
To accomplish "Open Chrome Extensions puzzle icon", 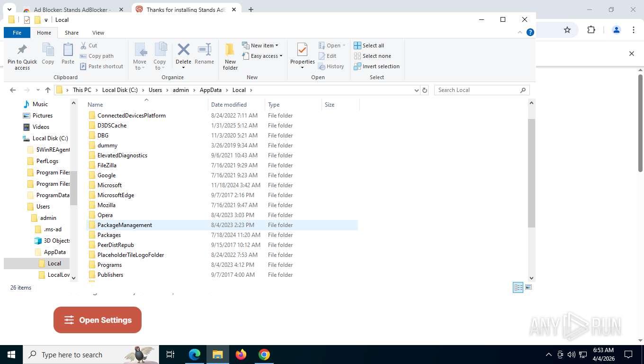I will 591,30.
